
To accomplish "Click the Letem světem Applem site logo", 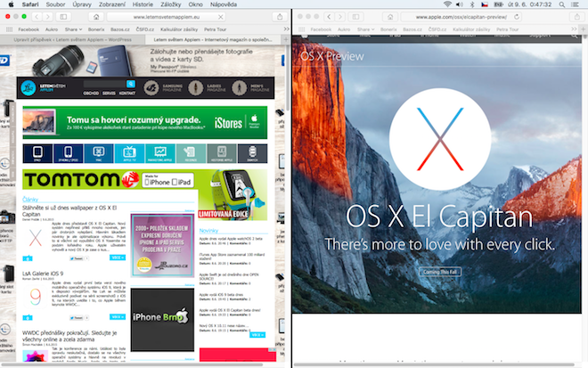I will click(x=43, y=88).
